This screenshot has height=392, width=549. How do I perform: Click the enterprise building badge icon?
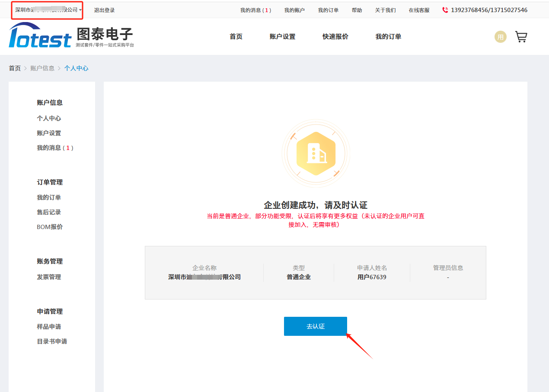(x=316, y=153)
